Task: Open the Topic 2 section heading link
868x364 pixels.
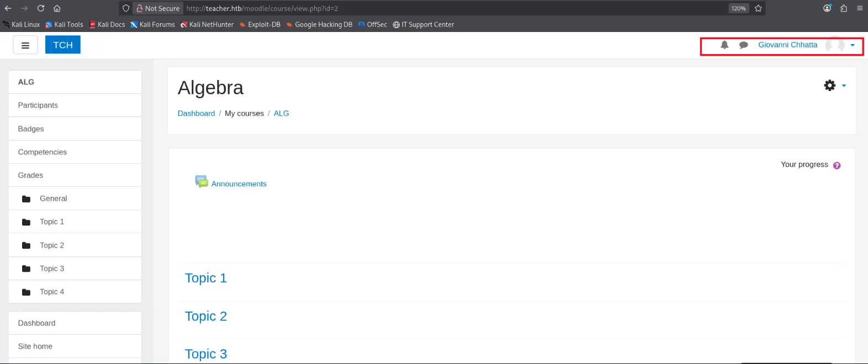Action: [206, 316]
